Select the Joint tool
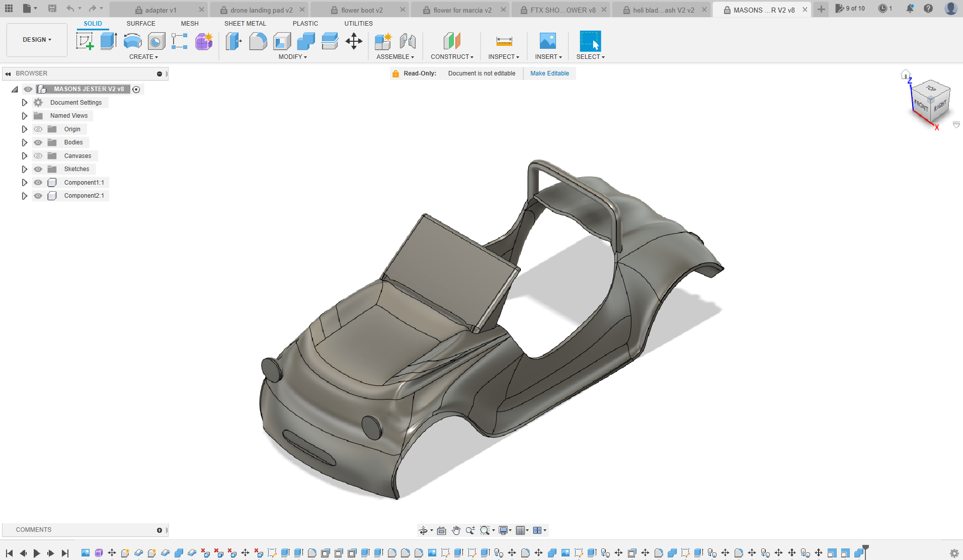963x560 pixels. pos(408,41)
